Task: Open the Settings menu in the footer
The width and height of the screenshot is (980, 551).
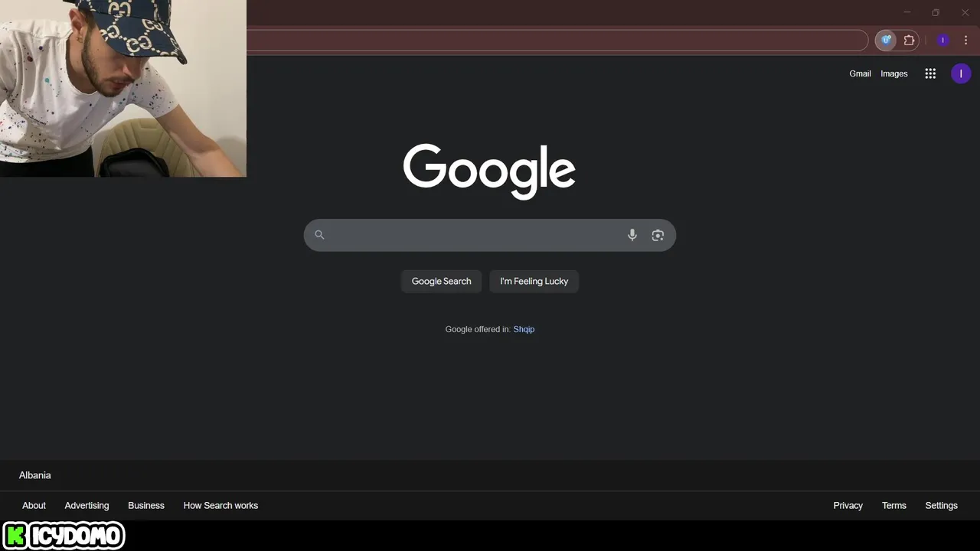Action: pos(941,506)
